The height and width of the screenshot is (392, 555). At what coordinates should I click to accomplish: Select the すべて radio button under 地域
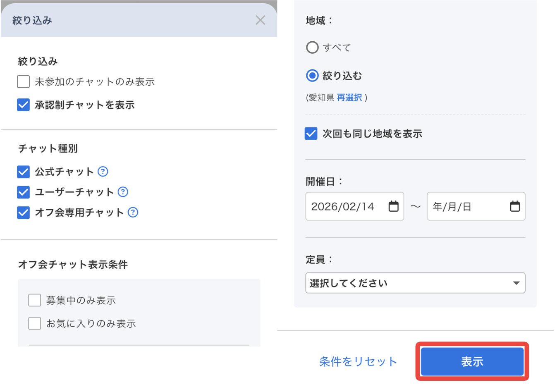click(x=312, y=47)
